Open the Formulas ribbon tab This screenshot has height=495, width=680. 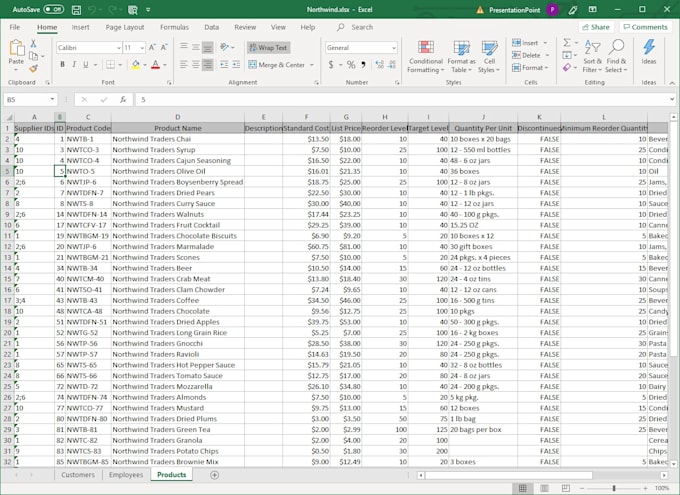tap(174, 27)
